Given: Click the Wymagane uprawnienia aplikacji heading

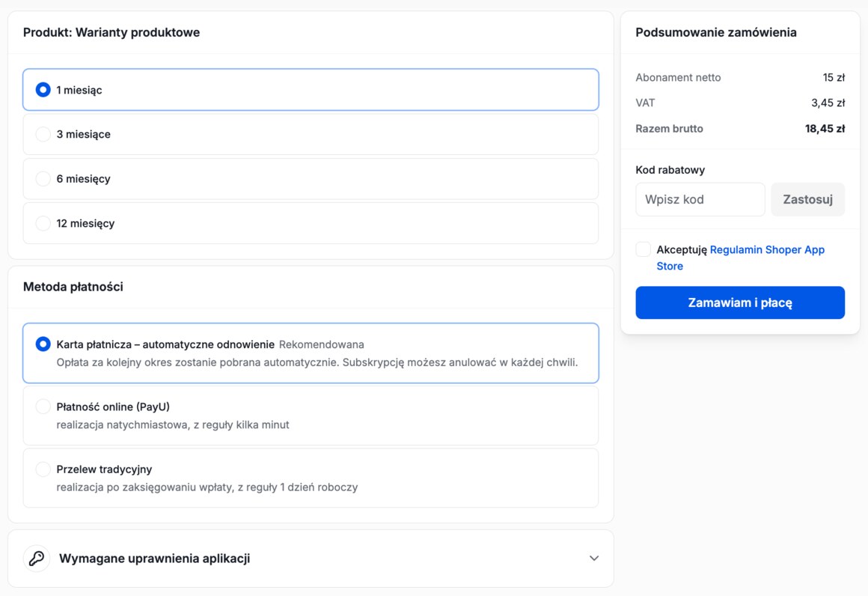Looking at the screenshot, I should coord(154,559).
